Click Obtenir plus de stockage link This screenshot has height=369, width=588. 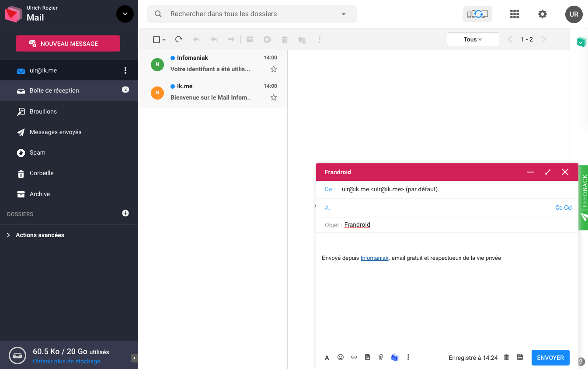(x=66, y=361)
